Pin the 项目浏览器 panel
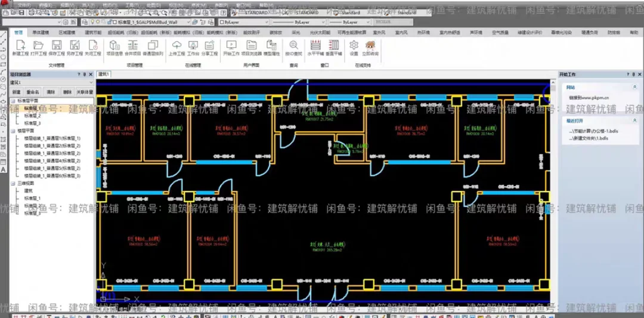The width and height of the screenshot is (644, 318). pos(85,75)
